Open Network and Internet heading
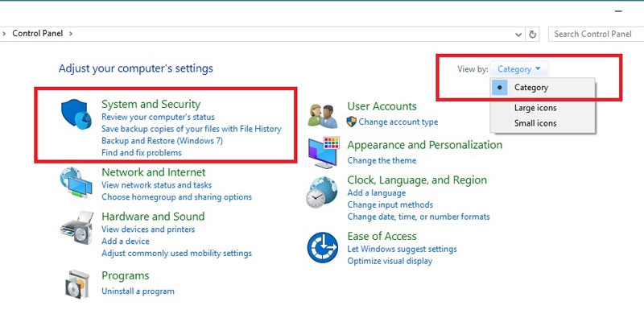Screen dimensions: 644x314 pyautogui.click(x=154, y=171)
